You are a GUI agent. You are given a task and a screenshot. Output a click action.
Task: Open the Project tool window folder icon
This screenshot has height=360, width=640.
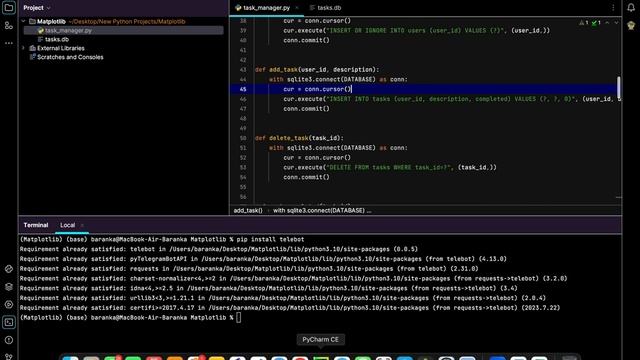(9, 7)
